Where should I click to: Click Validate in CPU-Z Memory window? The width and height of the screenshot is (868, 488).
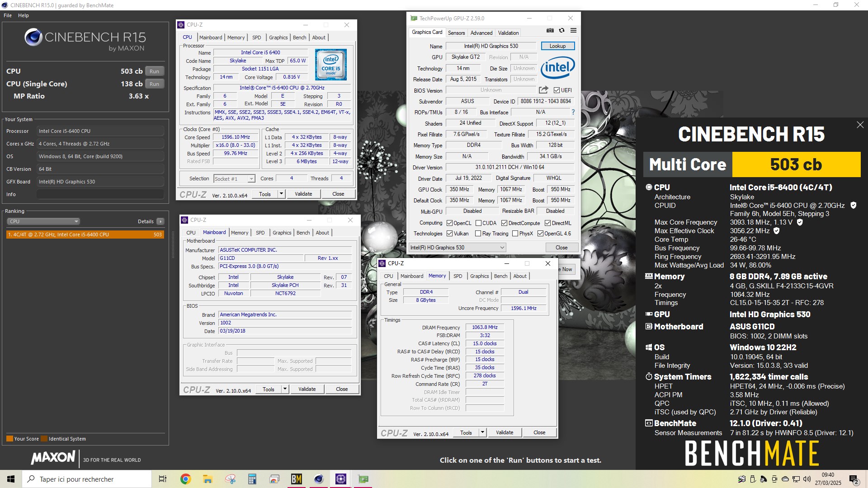click(x=505, y=432)
